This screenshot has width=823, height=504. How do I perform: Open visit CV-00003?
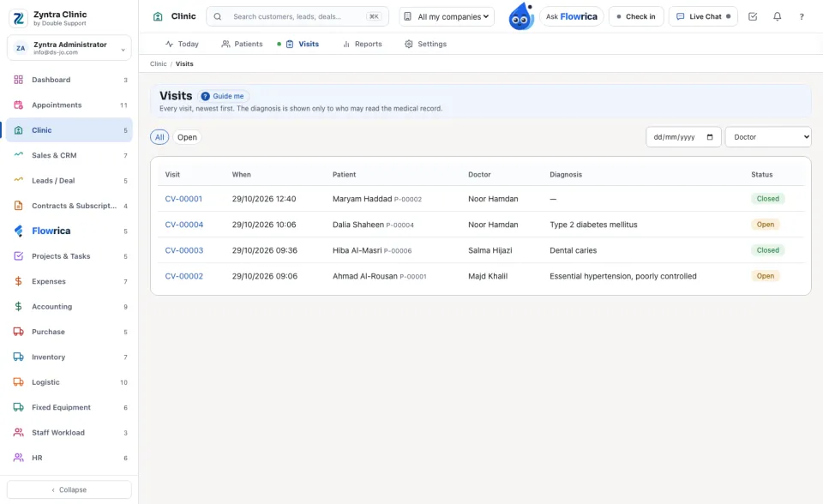[x=184, y=250]
